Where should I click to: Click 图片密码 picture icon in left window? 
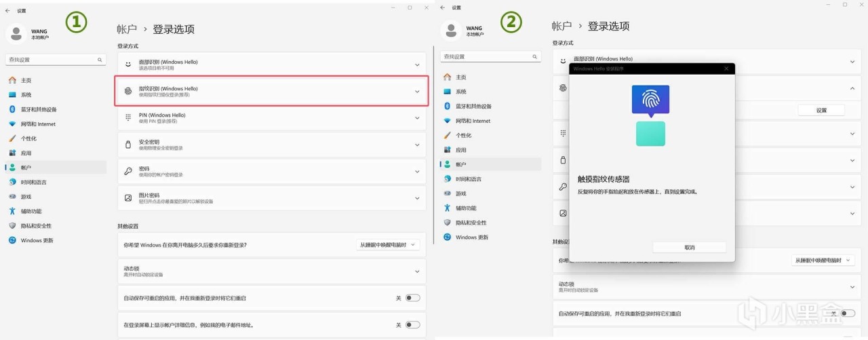pos(127,198)
